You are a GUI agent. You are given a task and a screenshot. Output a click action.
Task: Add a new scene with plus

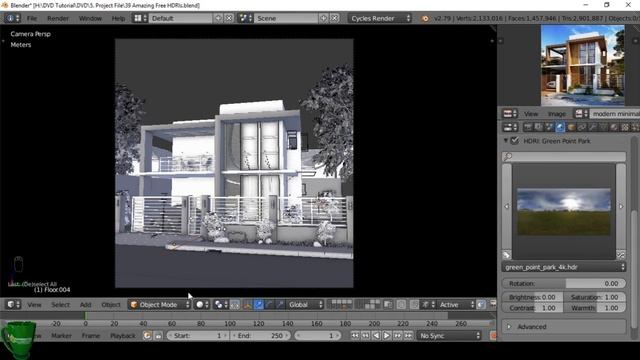(x=323, y=18)
